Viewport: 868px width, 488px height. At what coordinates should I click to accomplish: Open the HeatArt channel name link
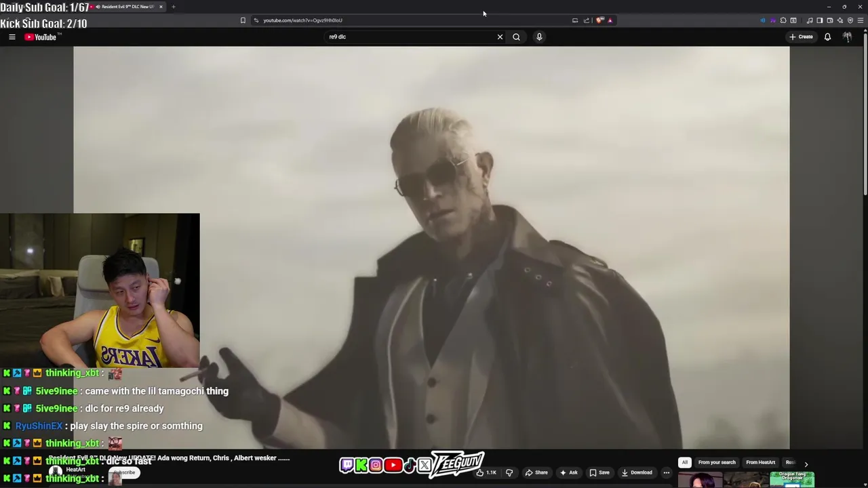75,470
